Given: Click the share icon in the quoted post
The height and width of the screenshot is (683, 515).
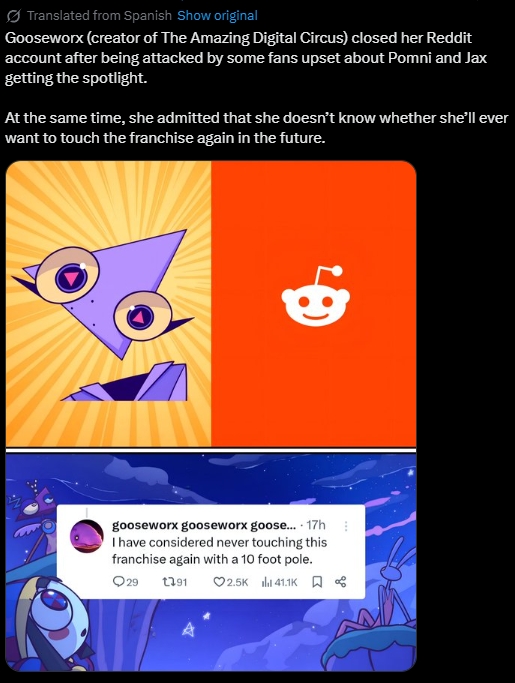Looking at the screenshot, I should pyautogui.click(x=341, y=582).
